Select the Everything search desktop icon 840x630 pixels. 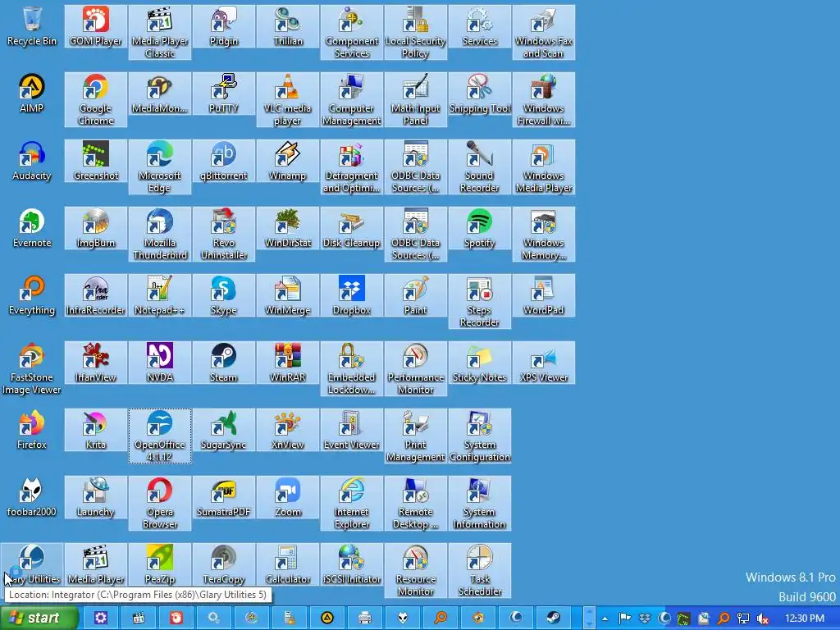32,295
